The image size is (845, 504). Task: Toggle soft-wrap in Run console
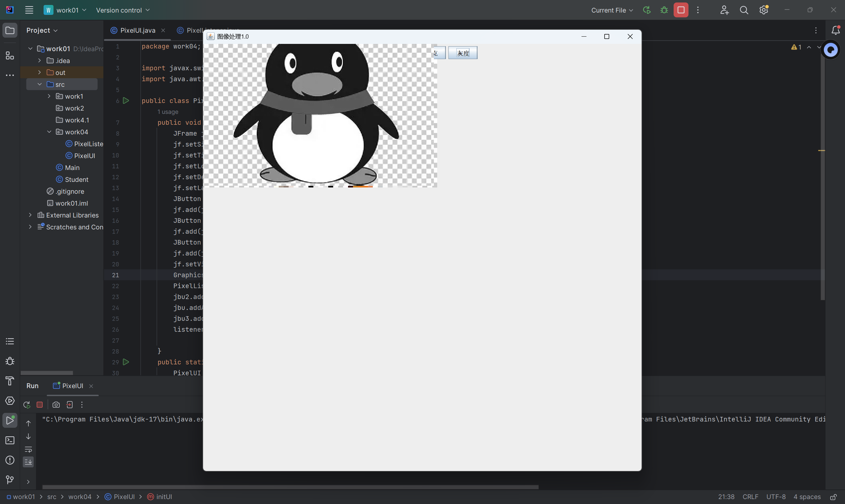click(28, 449)
